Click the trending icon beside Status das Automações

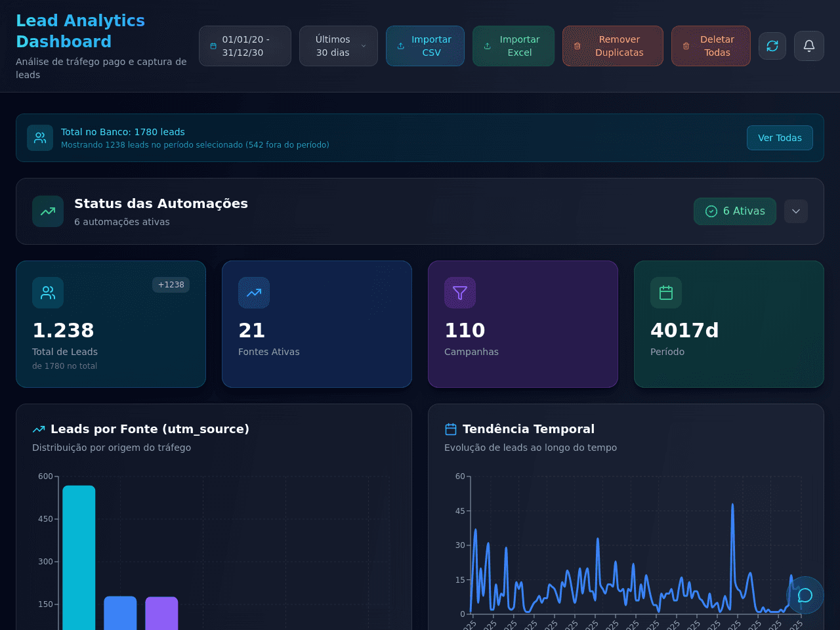coord(48,211)
